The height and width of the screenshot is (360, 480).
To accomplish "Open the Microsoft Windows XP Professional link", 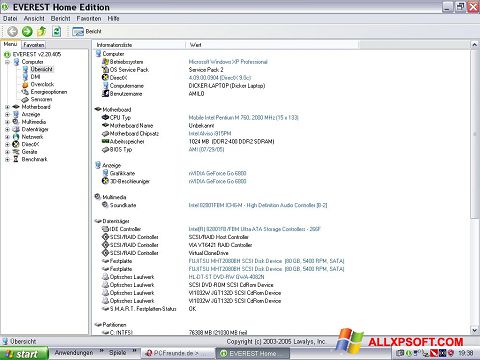I will (228, 62).
